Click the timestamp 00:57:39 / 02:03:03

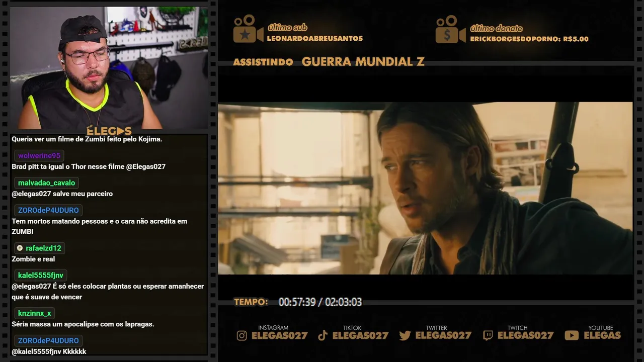(x=320, y=302)
